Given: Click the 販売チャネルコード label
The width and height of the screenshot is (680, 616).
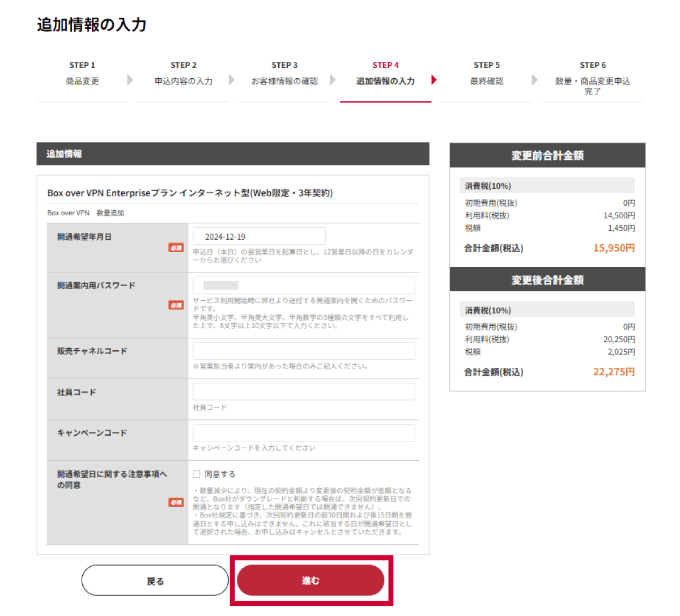Looking at the screenshot, I should (x=92, y=351).
